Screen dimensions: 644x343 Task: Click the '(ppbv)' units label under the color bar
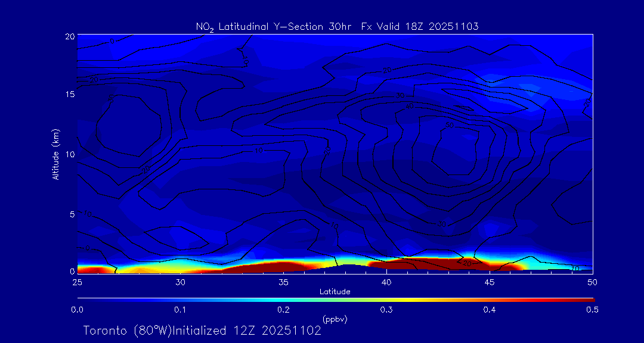(x=335, y=320)
